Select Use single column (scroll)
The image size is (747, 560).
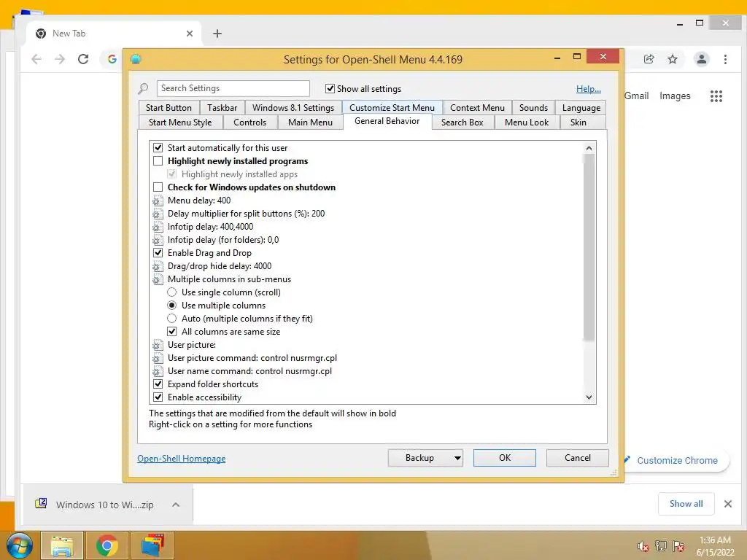(172, 292)
